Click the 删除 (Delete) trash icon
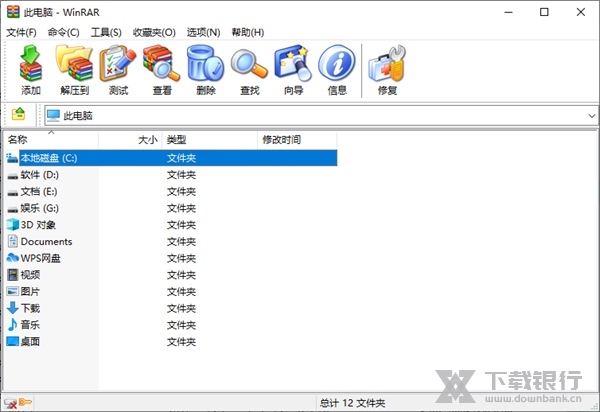600x412 pixels. [x=205, y=63]
